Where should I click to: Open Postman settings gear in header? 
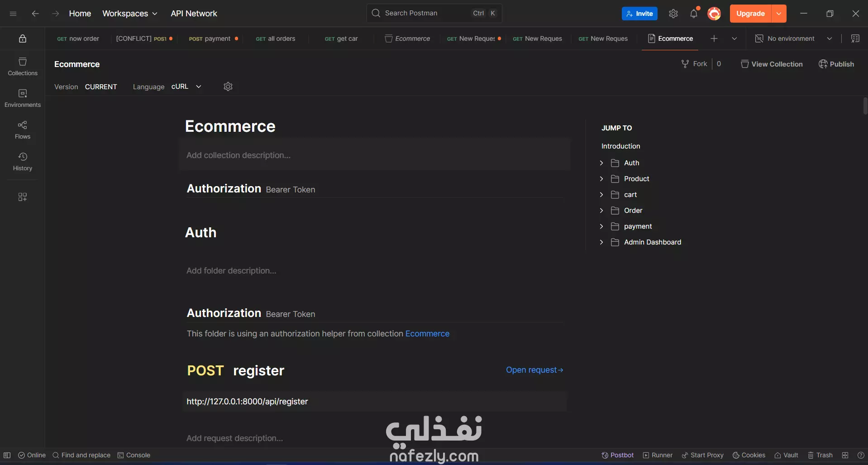[x=673, y=14]
